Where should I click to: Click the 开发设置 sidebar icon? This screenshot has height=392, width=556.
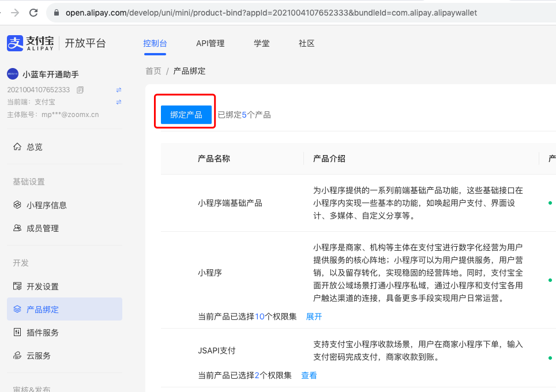tap(17, 286)
